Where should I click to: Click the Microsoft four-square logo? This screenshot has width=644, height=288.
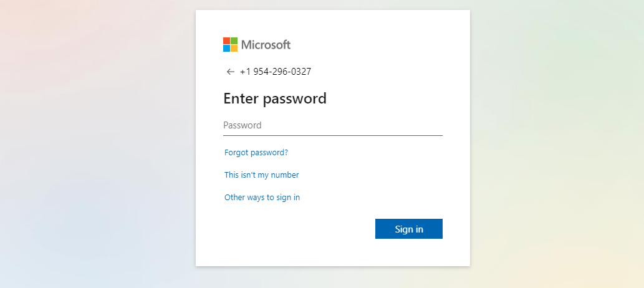pos(231,44)
